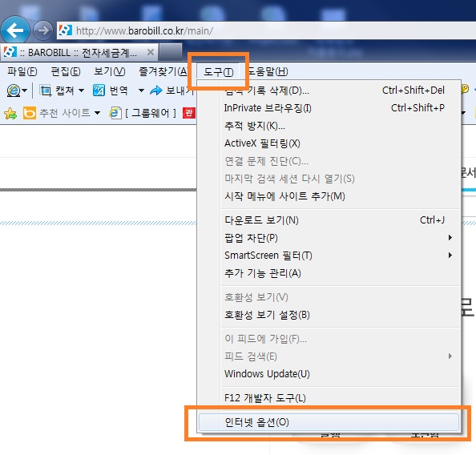Image resolution: width=476 pixels, height=455 pixels.
Task: Click the browser Forward arrow button
Action: pyautogui.click(x=42, y=30)
